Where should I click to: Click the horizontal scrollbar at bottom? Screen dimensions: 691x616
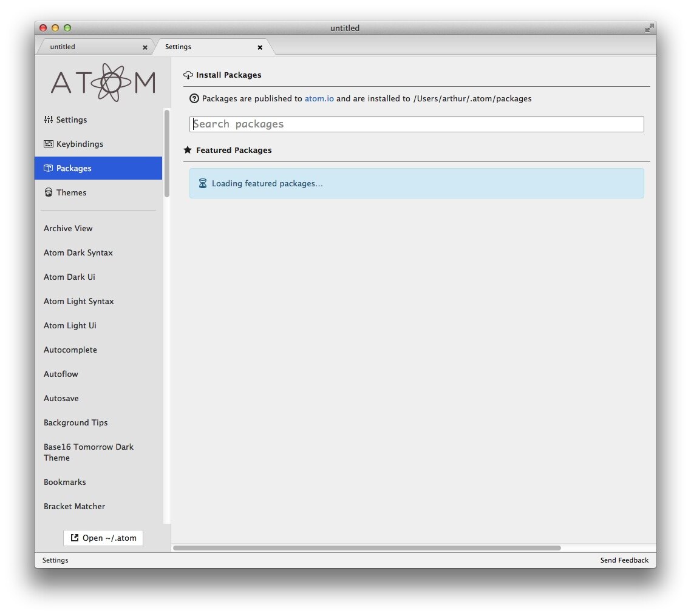(x=367, y=548)
